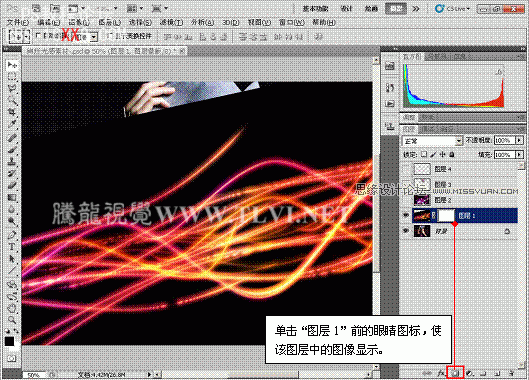Image resolution: width=529 pixels, height=380 pixels.
Task: Select the Brush tool
Action: (12, 149)
